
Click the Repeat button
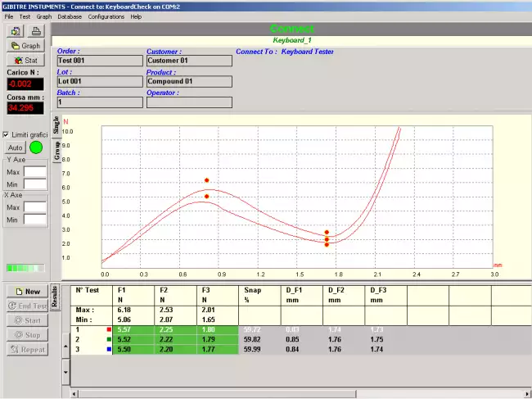(28, 349)
